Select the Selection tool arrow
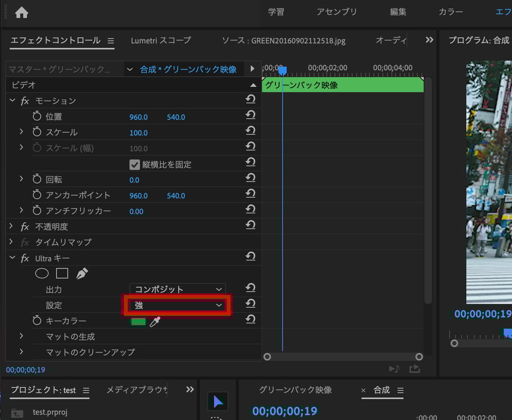512x420 pixels. pos(218,401)
